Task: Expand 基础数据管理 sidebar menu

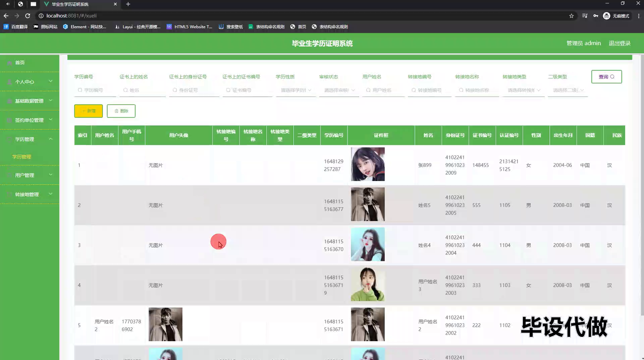Action: pos(30,101)
